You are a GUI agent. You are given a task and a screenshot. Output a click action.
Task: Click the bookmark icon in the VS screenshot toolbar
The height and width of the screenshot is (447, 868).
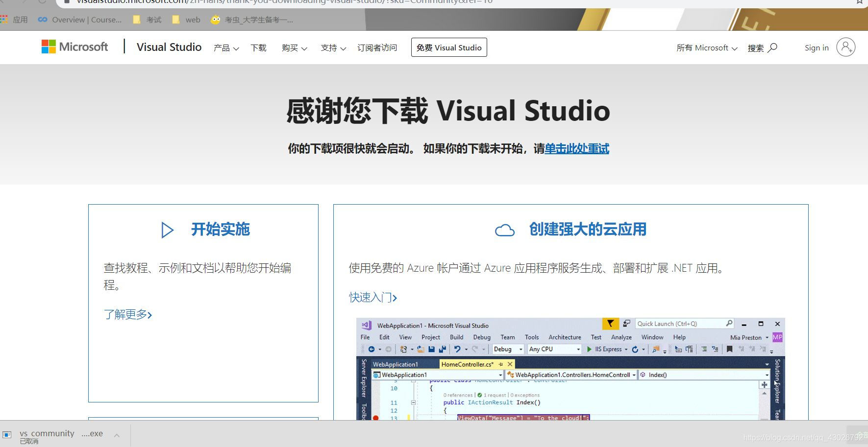(729, 349)
